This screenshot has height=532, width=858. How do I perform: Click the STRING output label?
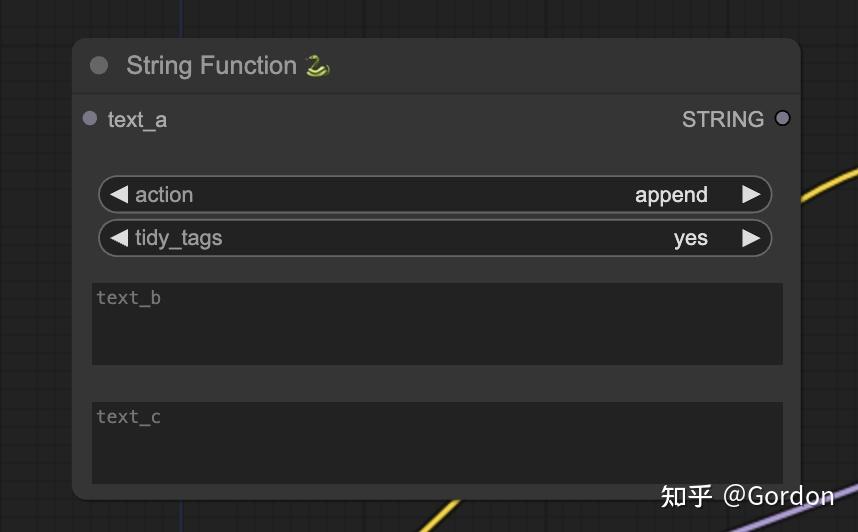[x=722, y=120]
